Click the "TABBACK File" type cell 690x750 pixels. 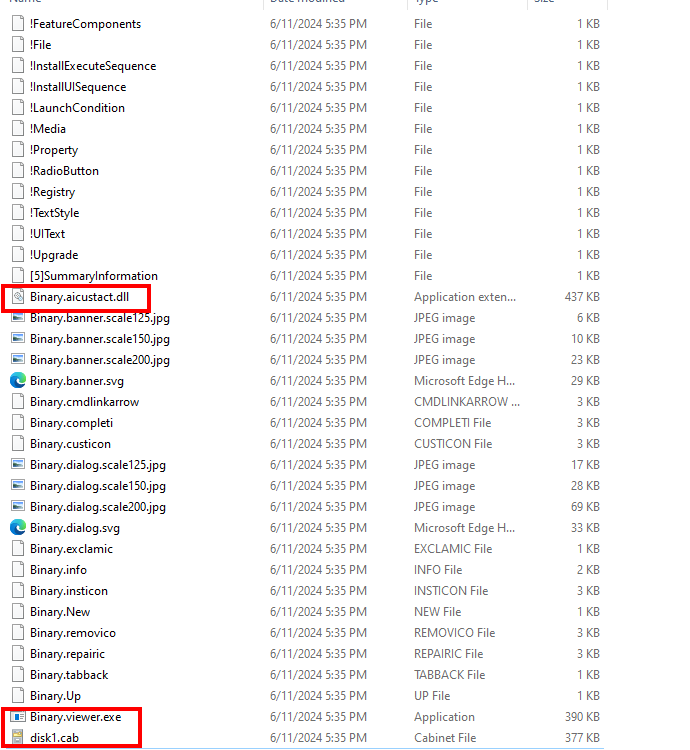click(450, 675)
